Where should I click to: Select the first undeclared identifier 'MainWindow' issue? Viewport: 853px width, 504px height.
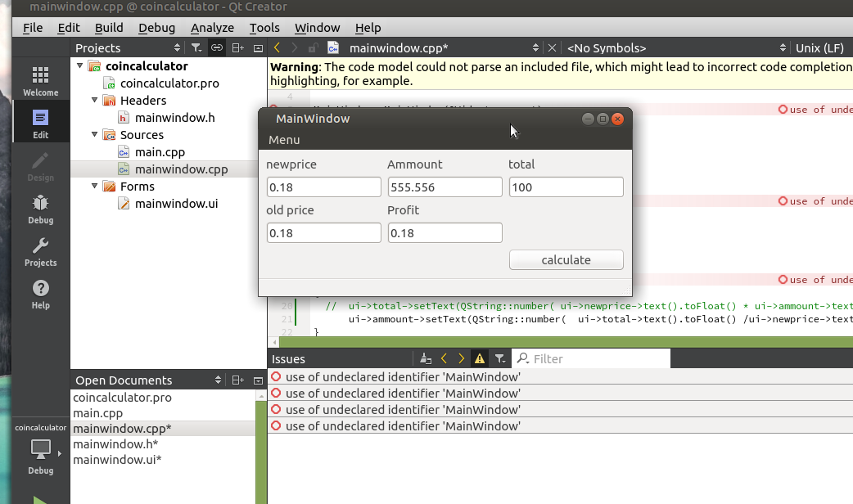(560, 377)
